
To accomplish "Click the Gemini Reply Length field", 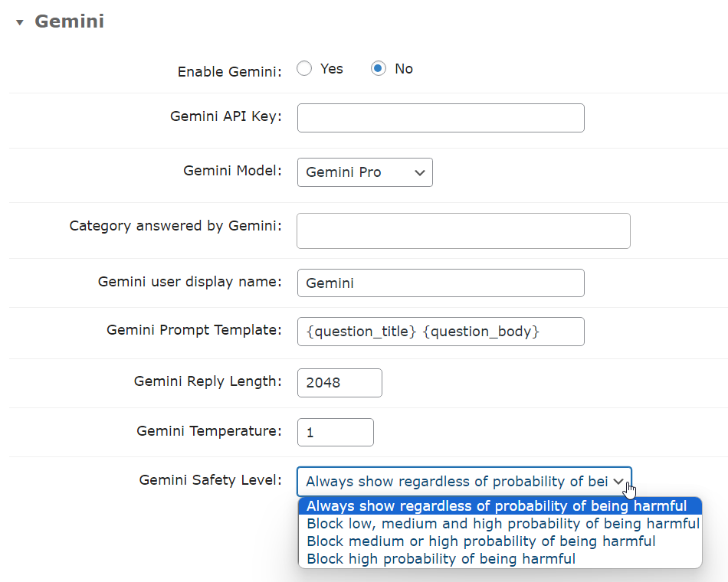I will pyautogui.click(x=339, y=383).
